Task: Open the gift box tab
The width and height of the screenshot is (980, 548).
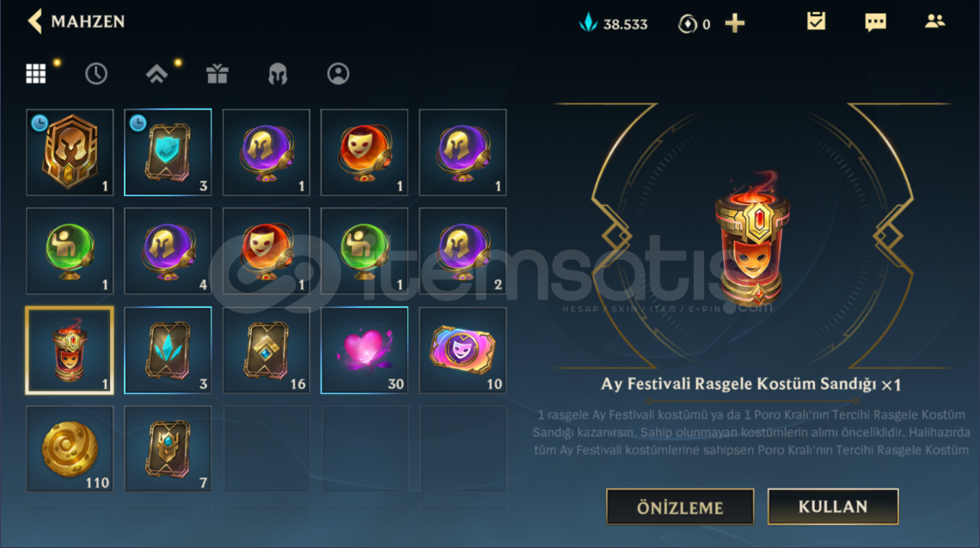Action: point(217,74)
